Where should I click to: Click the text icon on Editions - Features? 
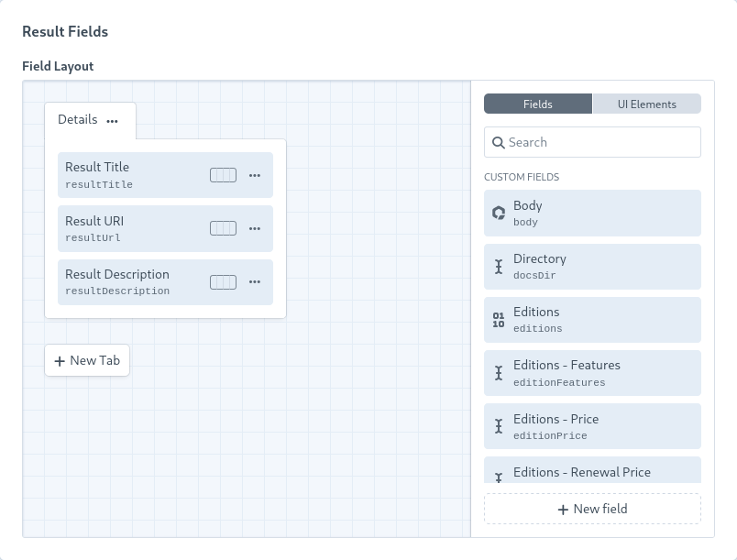(x=499, y=372)
